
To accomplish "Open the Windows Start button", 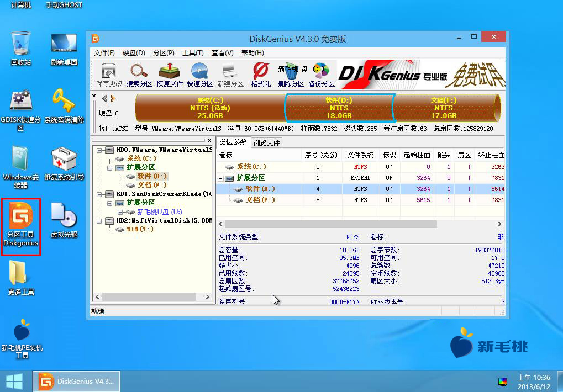I will (14, 382).
